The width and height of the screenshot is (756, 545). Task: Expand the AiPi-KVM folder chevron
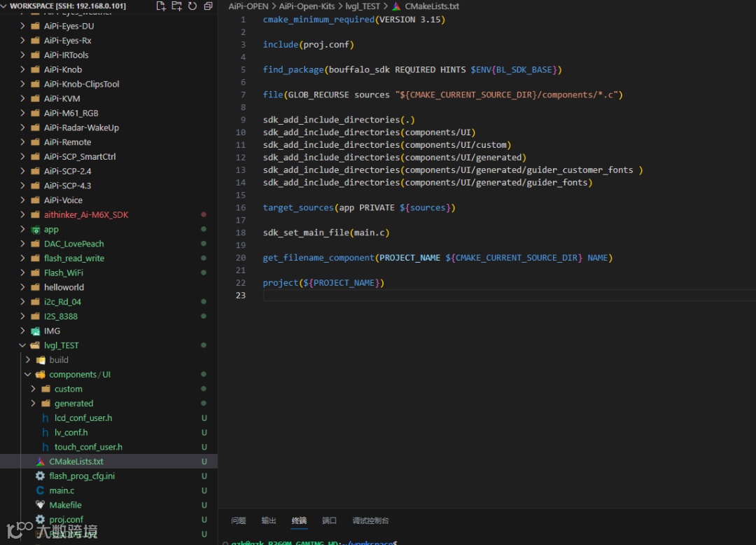click(x=22, y=98)
